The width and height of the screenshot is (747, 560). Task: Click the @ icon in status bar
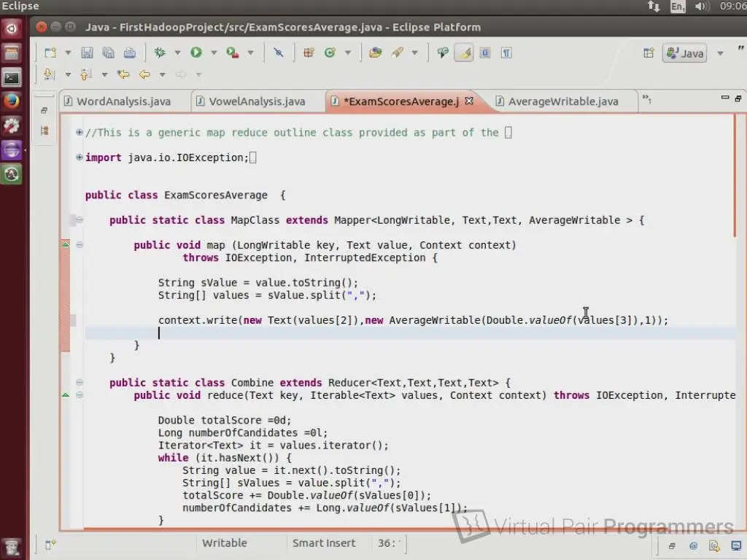693,545
